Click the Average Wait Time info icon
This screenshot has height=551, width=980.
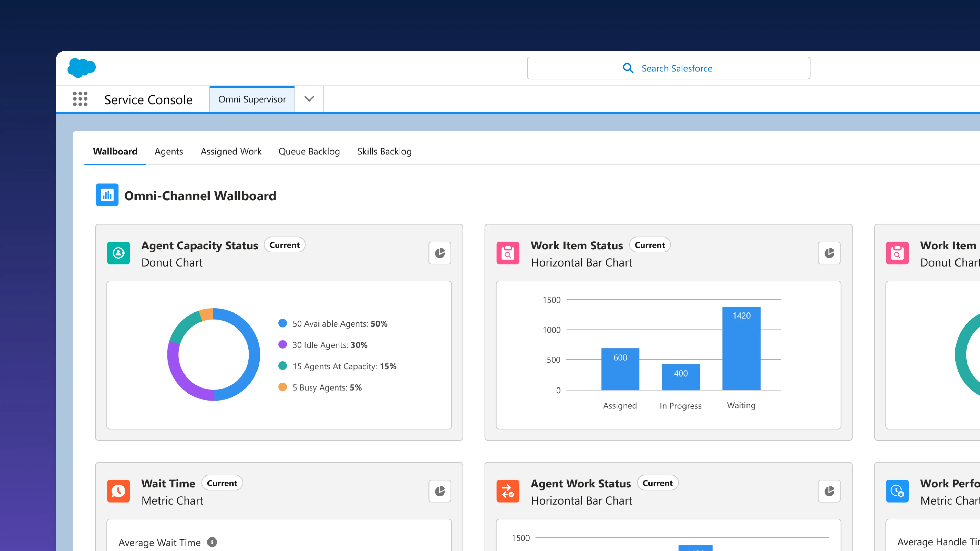(x=212, y=542)
